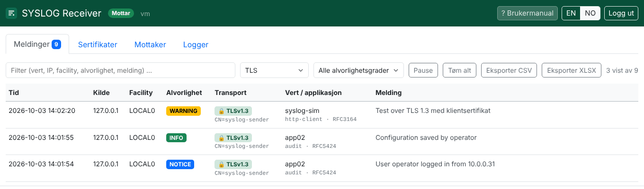The height and width of the screenshot is (189, 644).
Task: Click the Transport column header
Action: coord(231,93)
